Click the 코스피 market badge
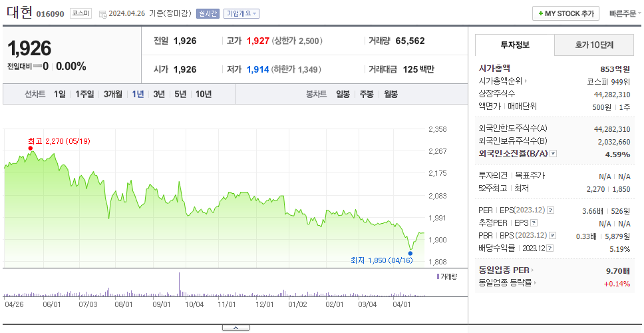644x333 pixels. tap(80, 13)
